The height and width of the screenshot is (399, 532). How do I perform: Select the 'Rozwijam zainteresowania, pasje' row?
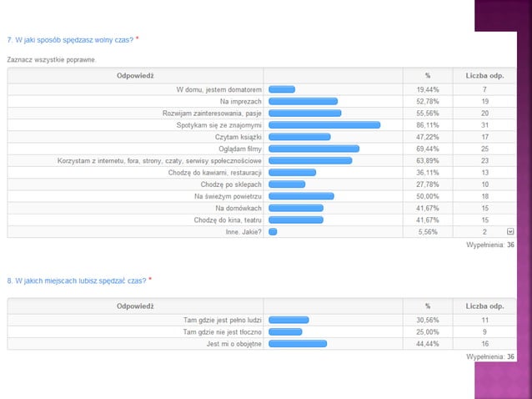coord(262,114)
